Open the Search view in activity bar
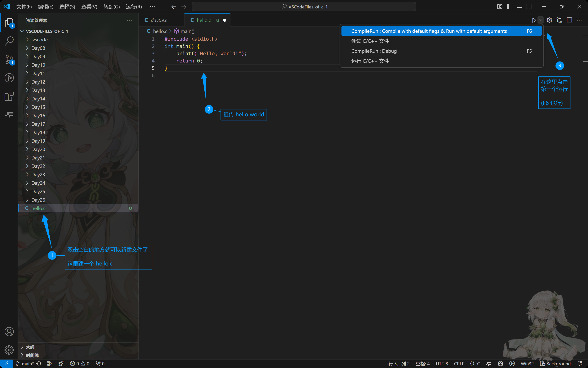Image resolution: width=588 pixels, height=368 pixels. point(9,41)
